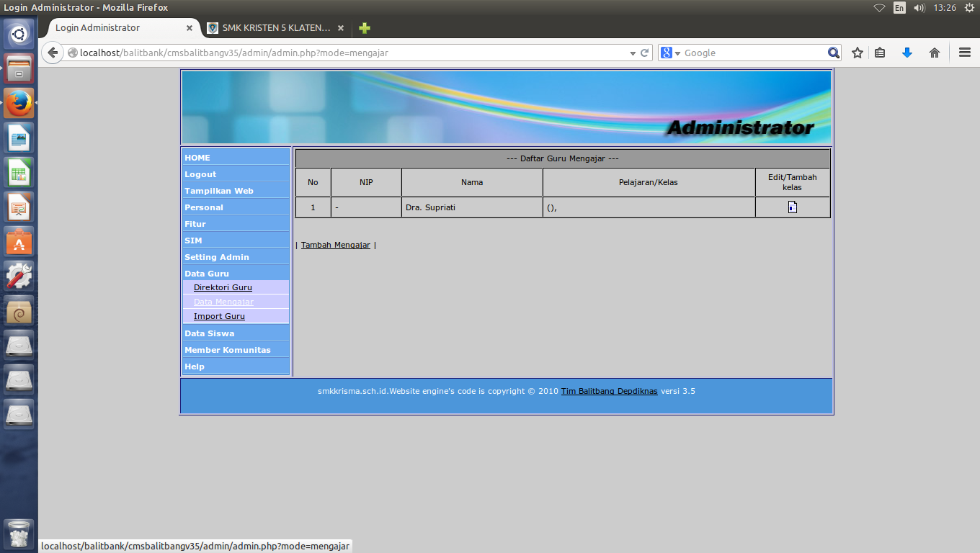Click the 13:26 clock indicator
Screen dimensions: 980x553
click(x=945, y=8)
